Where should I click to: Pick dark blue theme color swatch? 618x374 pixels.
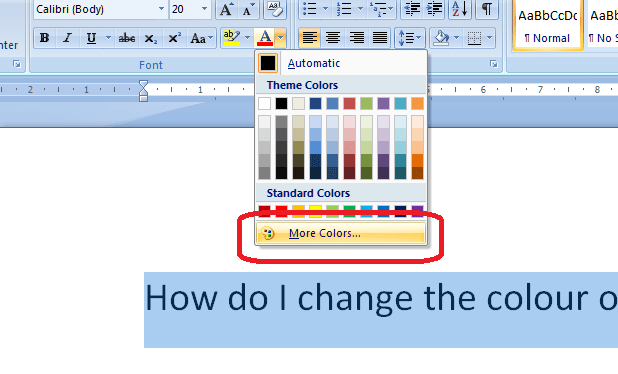[x=315, y=104]
